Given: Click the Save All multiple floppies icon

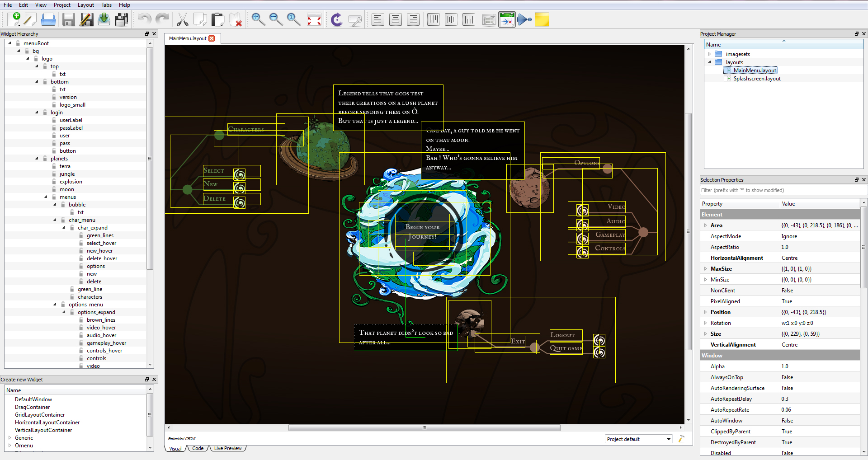Looking at the screenshot, I should coord(122,19).
